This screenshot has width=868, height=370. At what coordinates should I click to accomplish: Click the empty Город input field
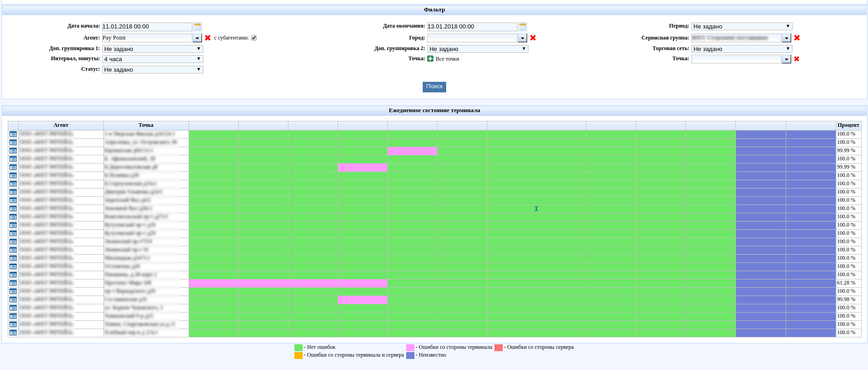(472, 38)
